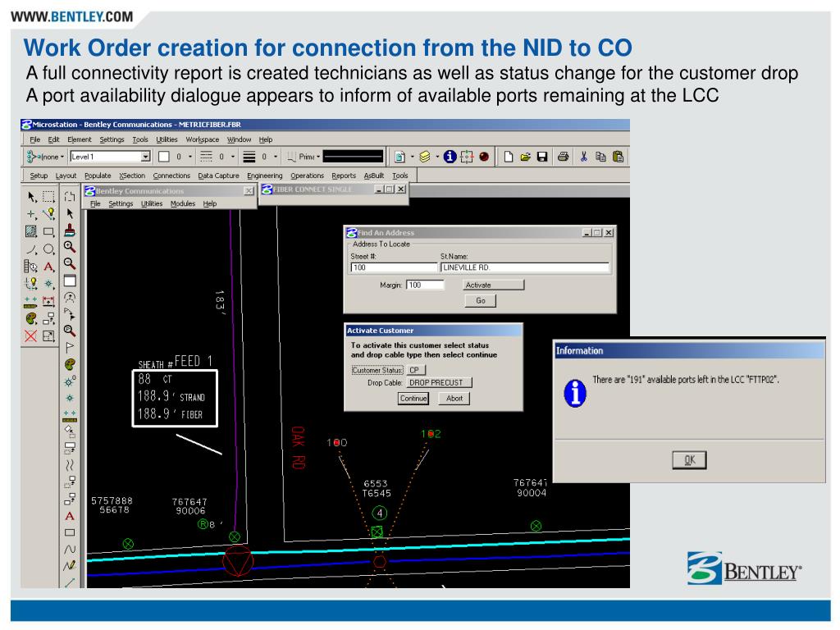Open the line style dropdown arrow
This screenshot has width=840, height=630.
[232, 157]
